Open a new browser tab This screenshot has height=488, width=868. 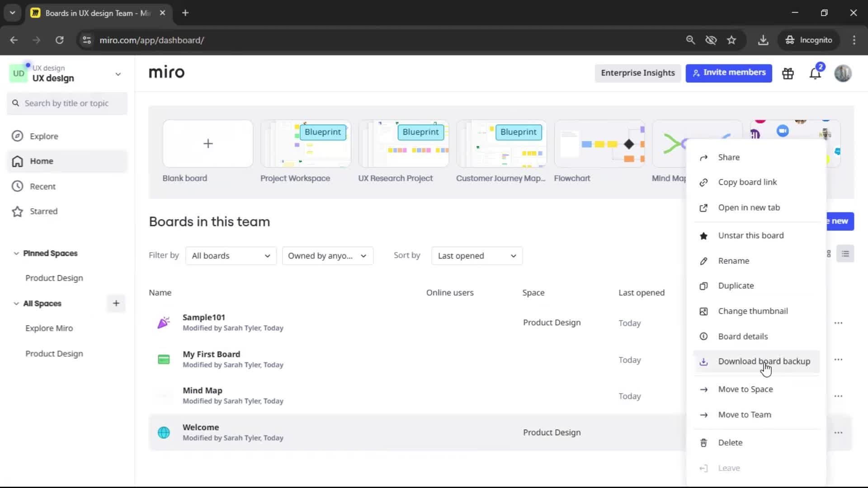pyautogui.click(x=185, y=13)
